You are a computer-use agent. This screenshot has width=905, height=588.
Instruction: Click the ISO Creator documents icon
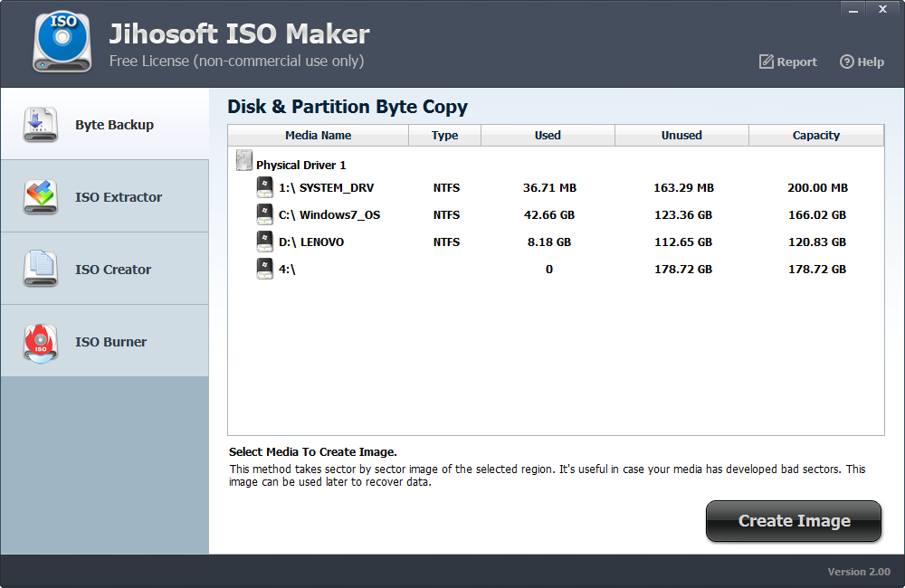(41, 270)
